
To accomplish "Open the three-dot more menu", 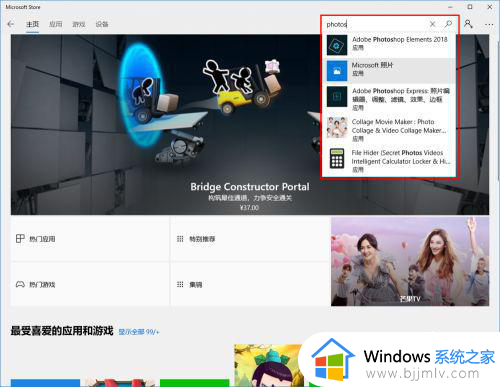I will (489, 24).
